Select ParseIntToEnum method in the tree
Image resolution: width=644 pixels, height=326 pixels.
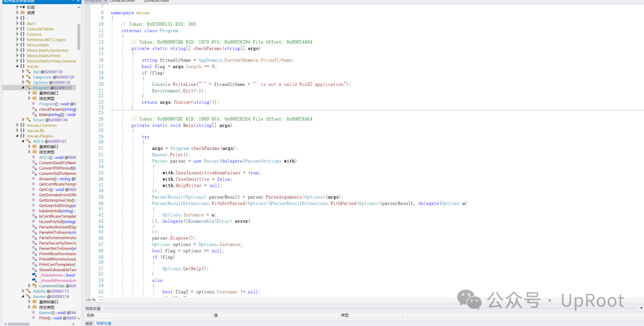pyautogui.click(x=57, y=232)
